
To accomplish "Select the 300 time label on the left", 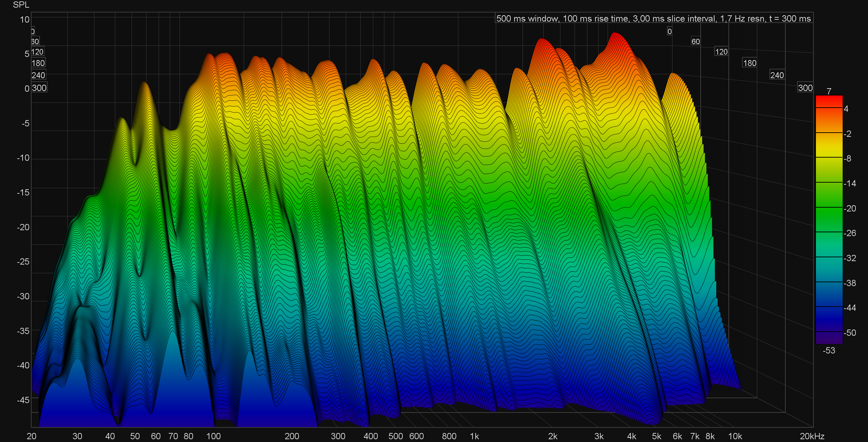I will point(39,88).
